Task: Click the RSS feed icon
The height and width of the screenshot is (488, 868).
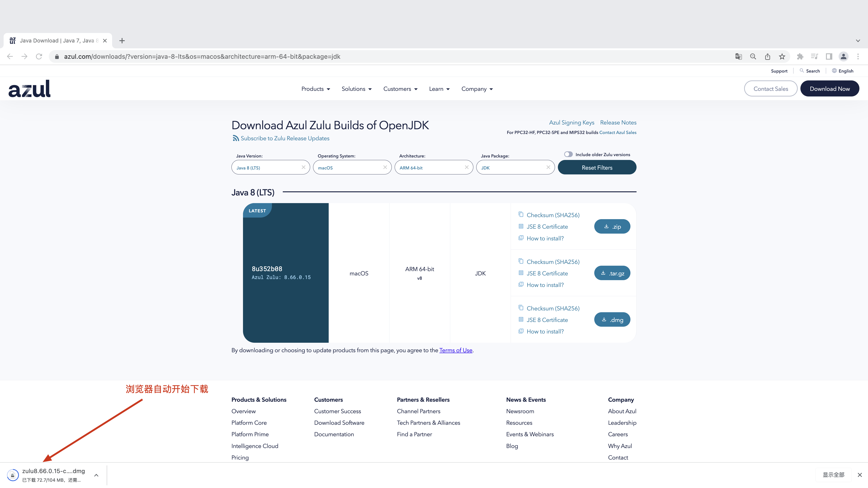Action: click(x=236, y=138)
